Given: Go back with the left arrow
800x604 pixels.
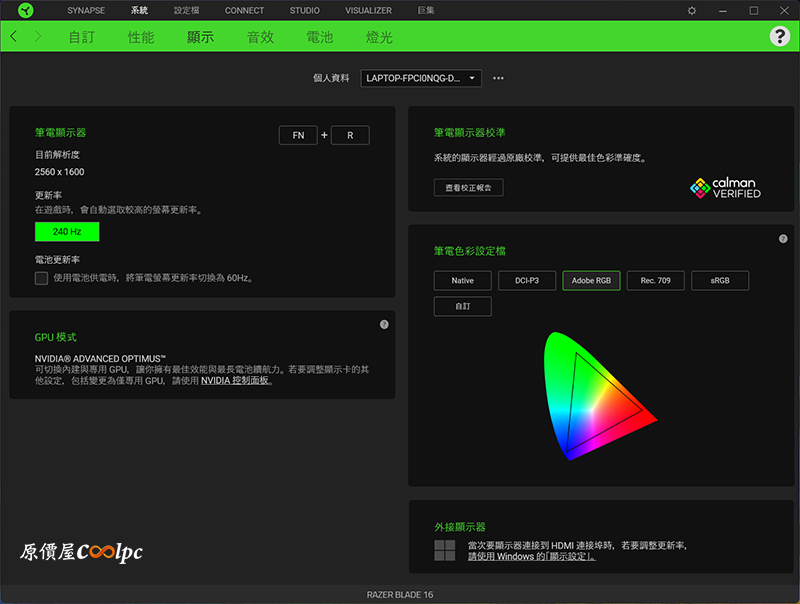Looking at the screenshot, I should [x=14, y=36].
